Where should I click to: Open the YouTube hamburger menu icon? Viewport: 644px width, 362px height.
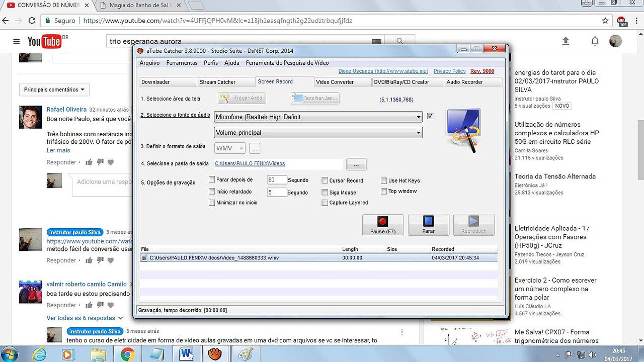click(x=17, y=41)
